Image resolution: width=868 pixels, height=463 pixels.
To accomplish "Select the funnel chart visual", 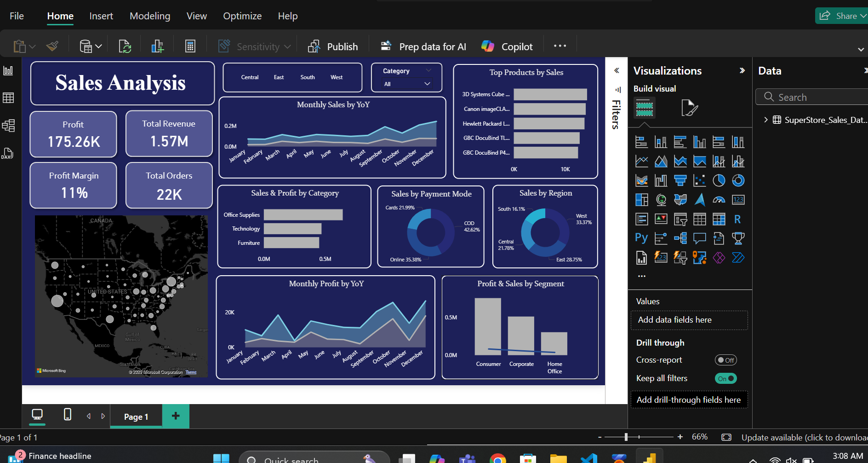I will coord(680,180).
